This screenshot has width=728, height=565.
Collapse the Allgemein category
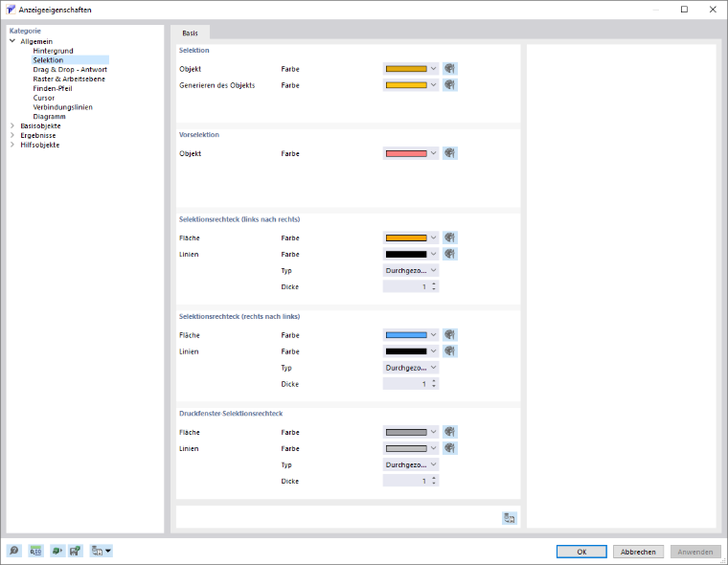pyautogui.click(x=12, y=41)
